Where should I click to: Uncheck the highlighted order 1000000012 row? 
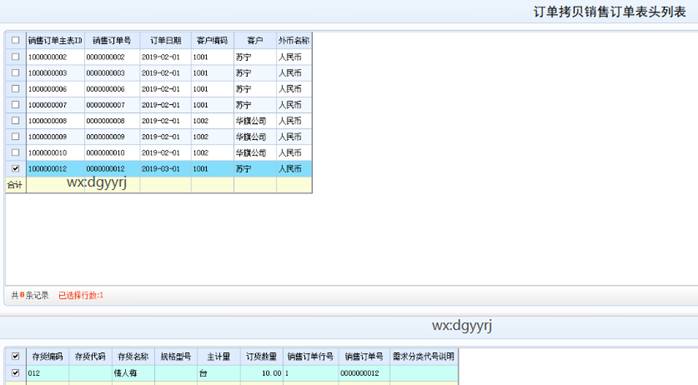[16, 169]
